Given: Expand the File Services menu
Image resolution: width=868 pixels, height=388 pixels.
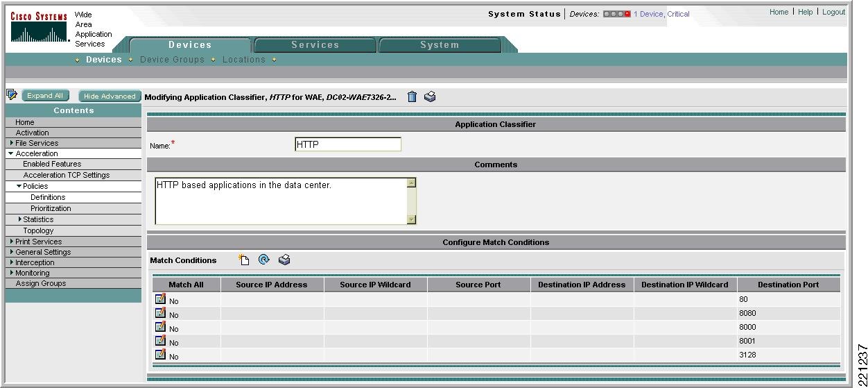Looking at the screenshot, I should click(x=12, y=143).
